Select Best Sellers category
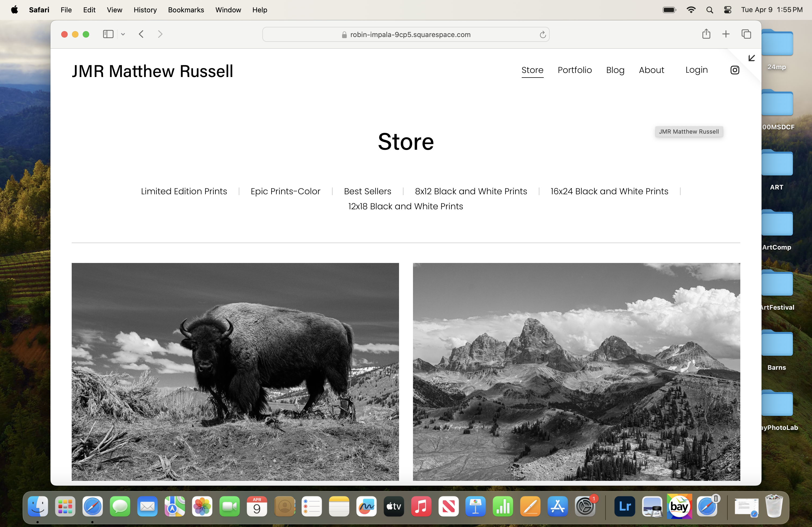The image size is (812, 527). 367,191
